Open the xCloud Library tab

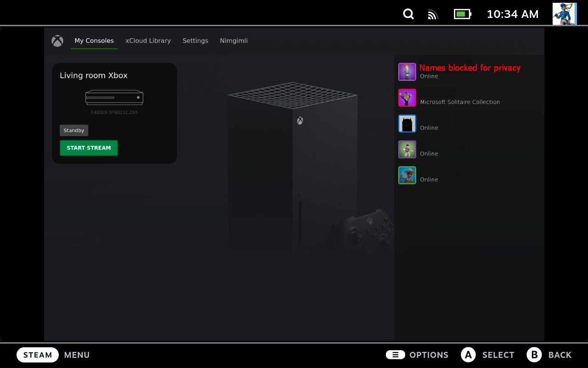(x=148, y=41)
